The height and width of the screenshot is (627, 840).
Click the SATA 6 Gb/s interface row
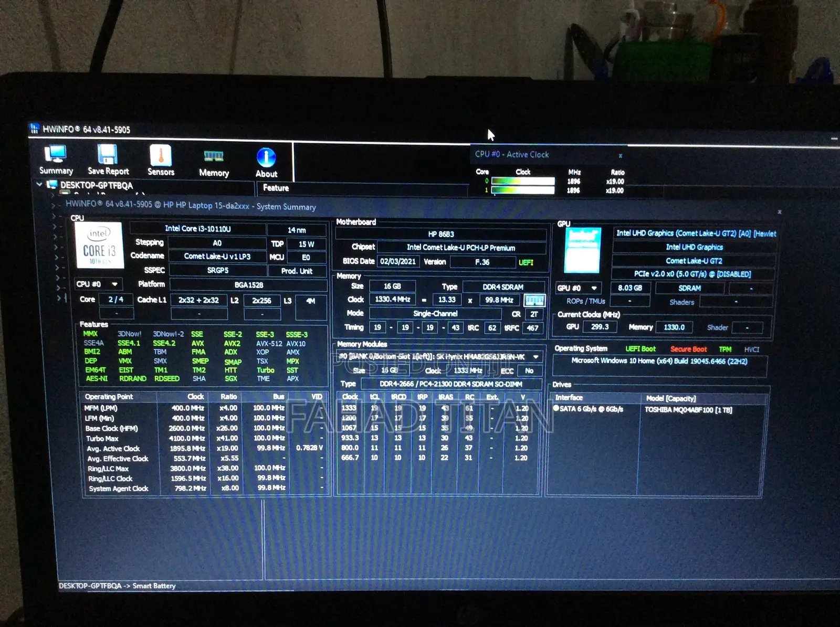[x=592, y=409]
